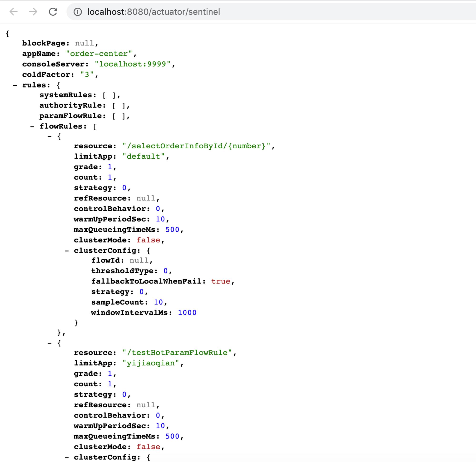Image resolution: width=476 pixels, height=462 pixels.
Task: Select "/testHotParamFlowRule" resource value
Action: (x=177, y=353)
